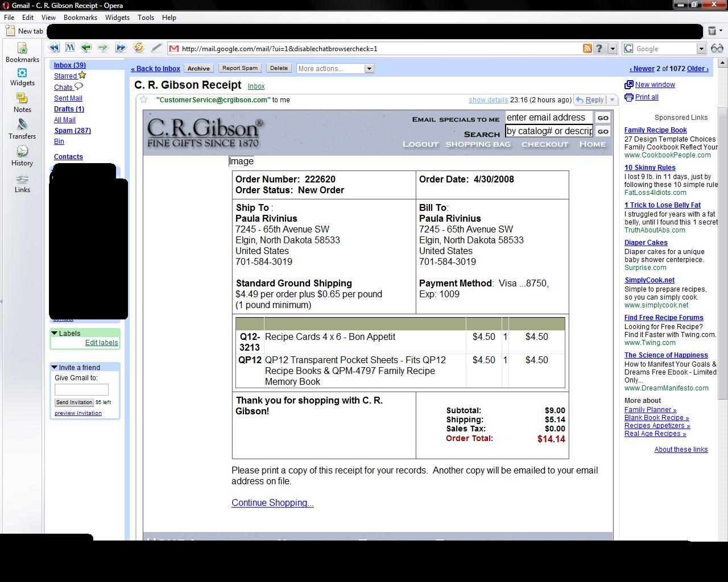Viewport: 728px width, 582px height.
Task: Collapse the Invite a friend section
Action: [x=55, y=367]
